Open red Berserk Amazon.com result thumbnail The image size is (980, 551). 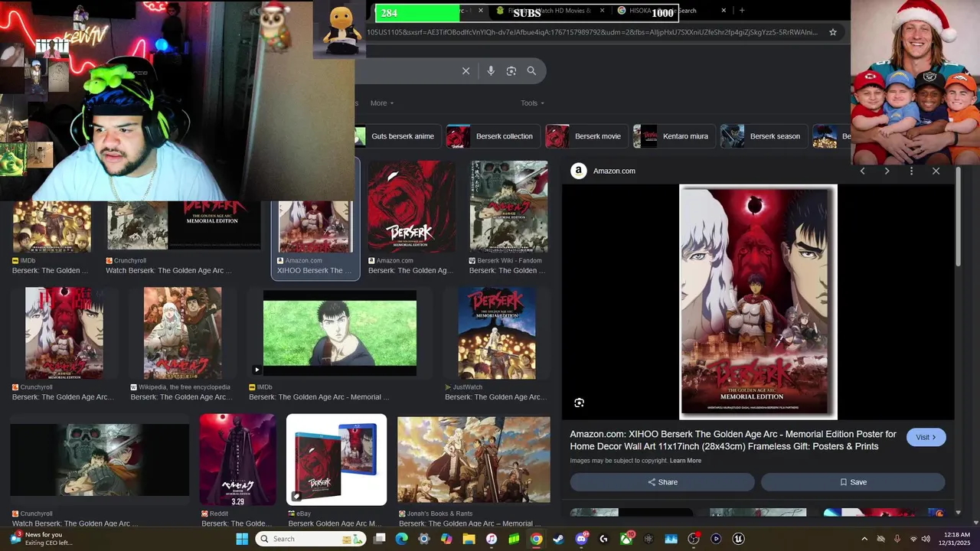pyautogui.click(x=412, y=207)
